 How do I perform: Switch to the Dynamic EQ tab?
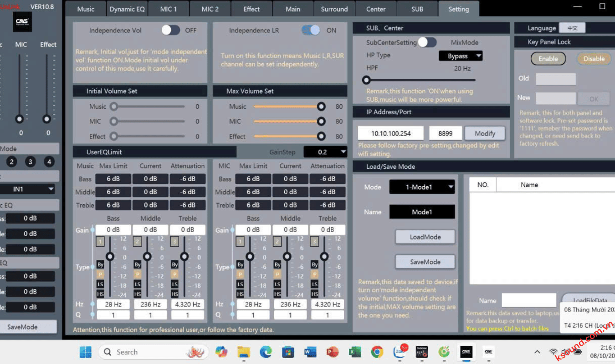click(127, 9)
